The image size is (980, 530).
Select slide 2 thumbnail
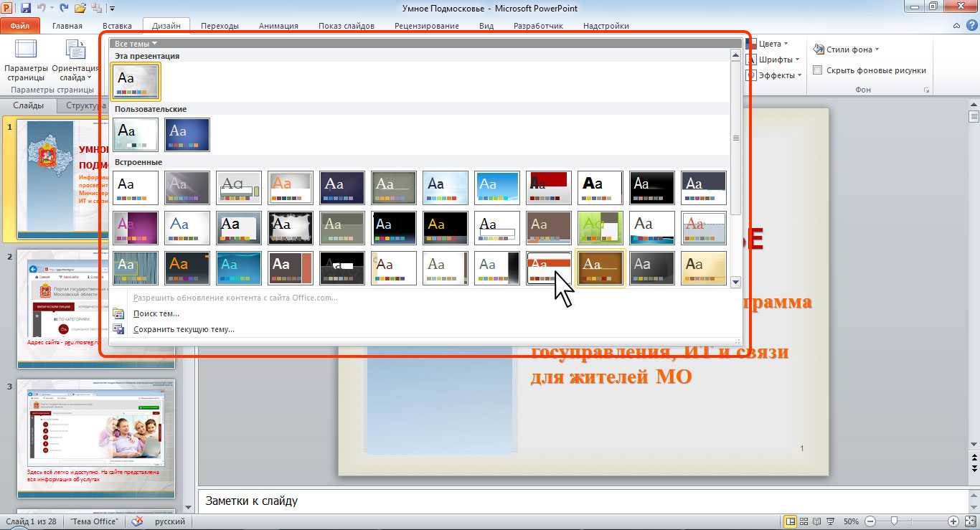95,308
